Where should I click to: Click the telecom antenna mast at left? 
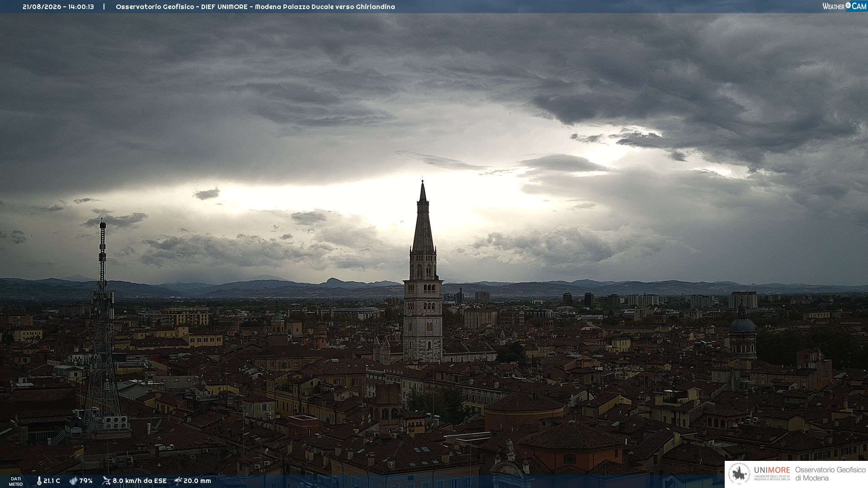pos(102,325)
